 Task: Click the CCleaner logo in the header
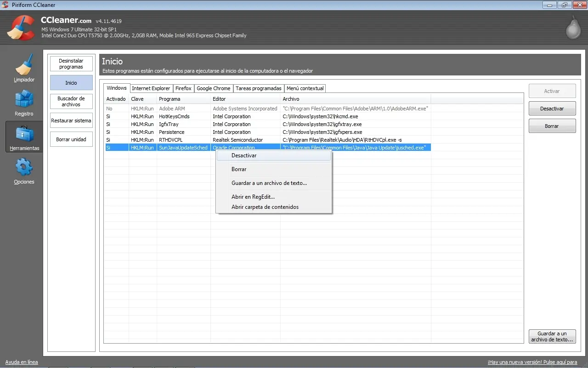[x=21, y=28]
